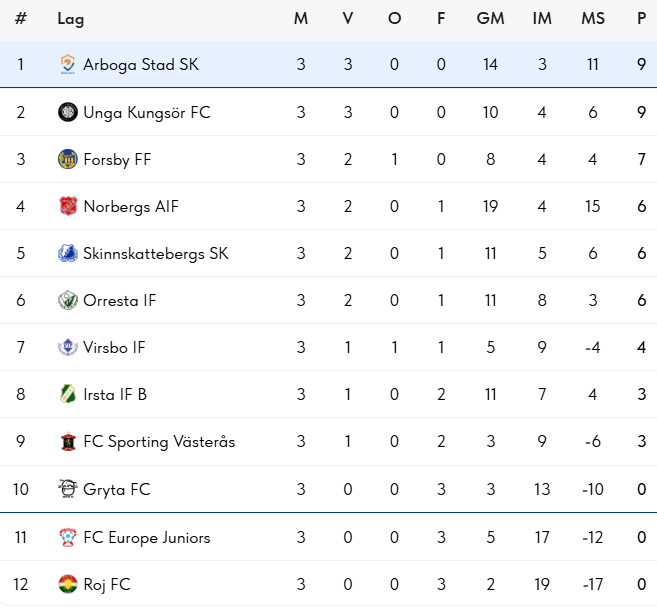This screenshot has width=657, height=608.
Task: Click the Unga Kungsör FC crest icon
Action: [x=67, y=112]
